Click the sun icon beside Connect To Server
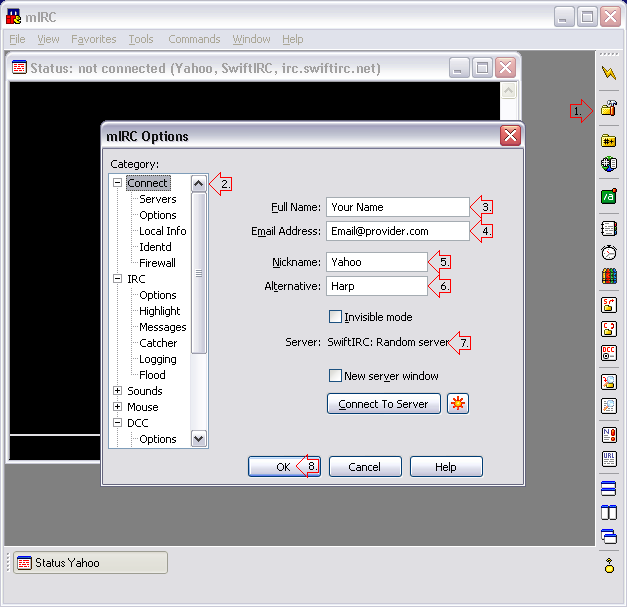 [458, 403]
